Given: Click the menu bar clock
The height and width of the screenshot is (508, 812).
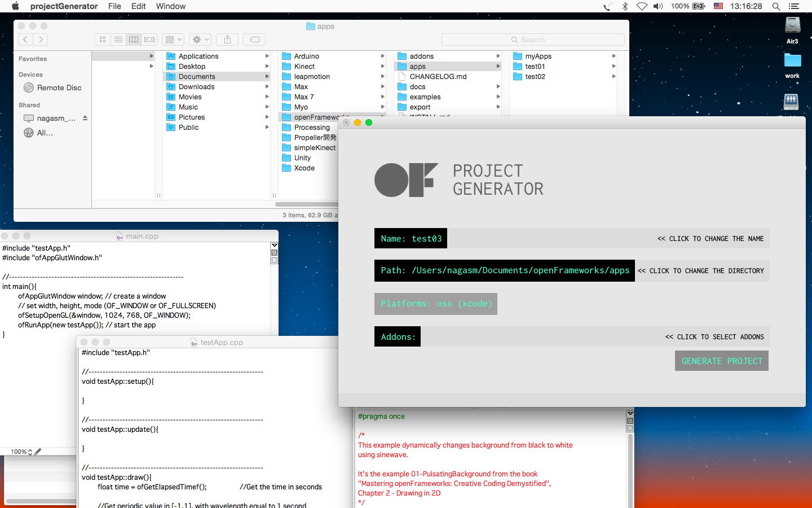Looking at the screenshot, I should tap(746, 6).
